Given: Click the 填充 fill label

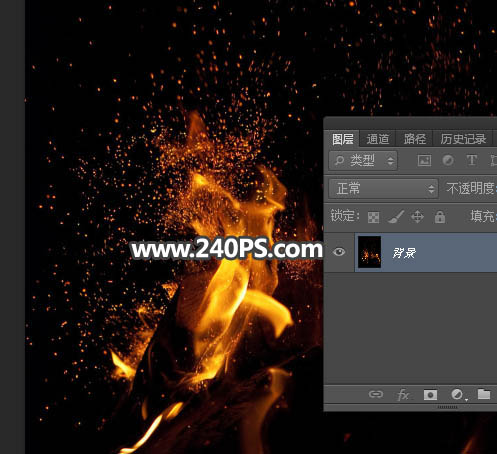Looking at the screenshot, I should tap(482, 216).
